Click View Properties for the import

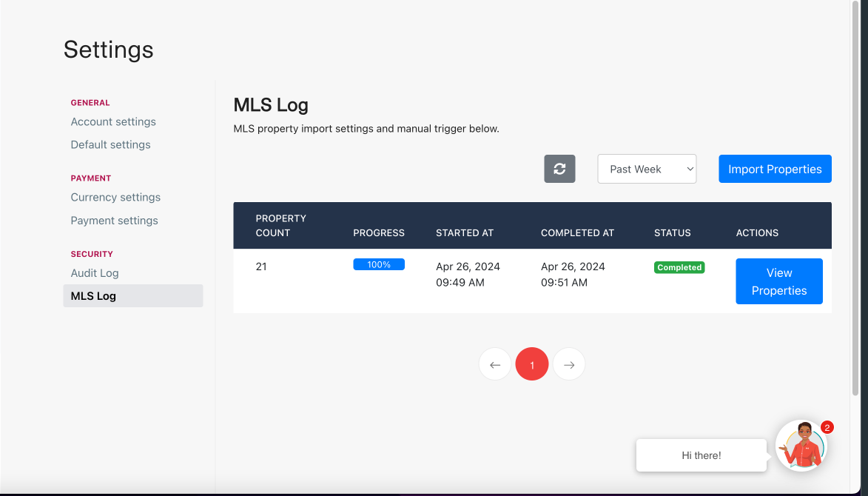(x=778, y=281)
